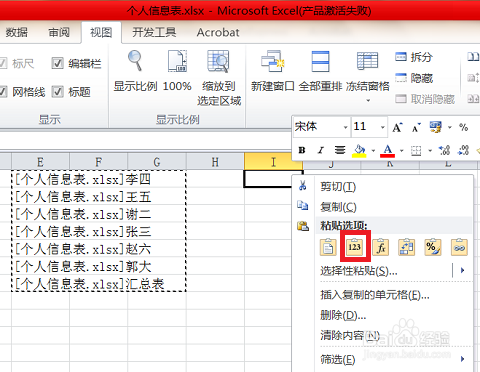
Task: Toggle the Headings (标题) checkbox
Action: (x=57, y=91)
